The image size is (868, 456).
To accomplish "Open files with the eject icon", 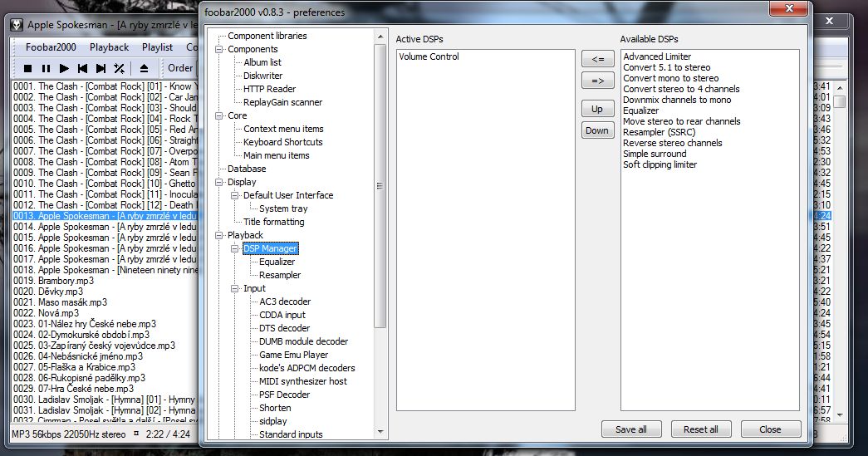I will pyautogui.click(x=144, y=69).
